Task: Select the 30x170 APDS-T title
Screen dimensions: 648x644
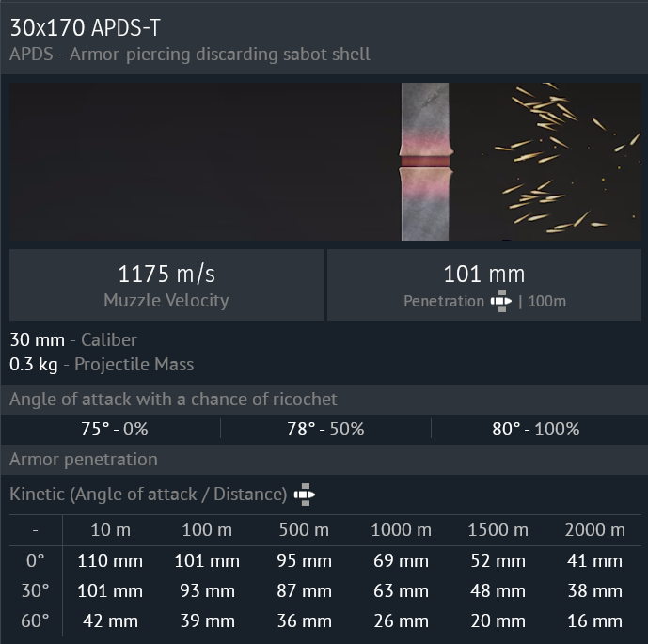Action: tap(86, 27)
